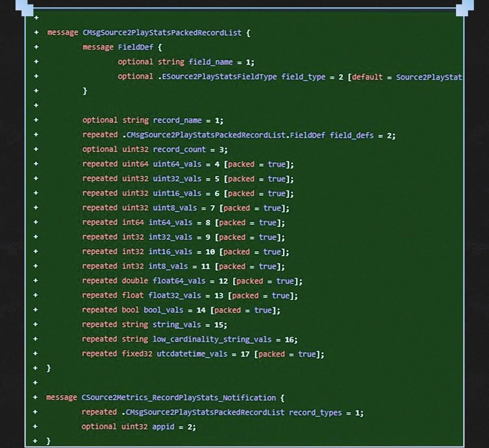Click the plus marker beside 'message FieldDef' line

[x=36, y=47]
